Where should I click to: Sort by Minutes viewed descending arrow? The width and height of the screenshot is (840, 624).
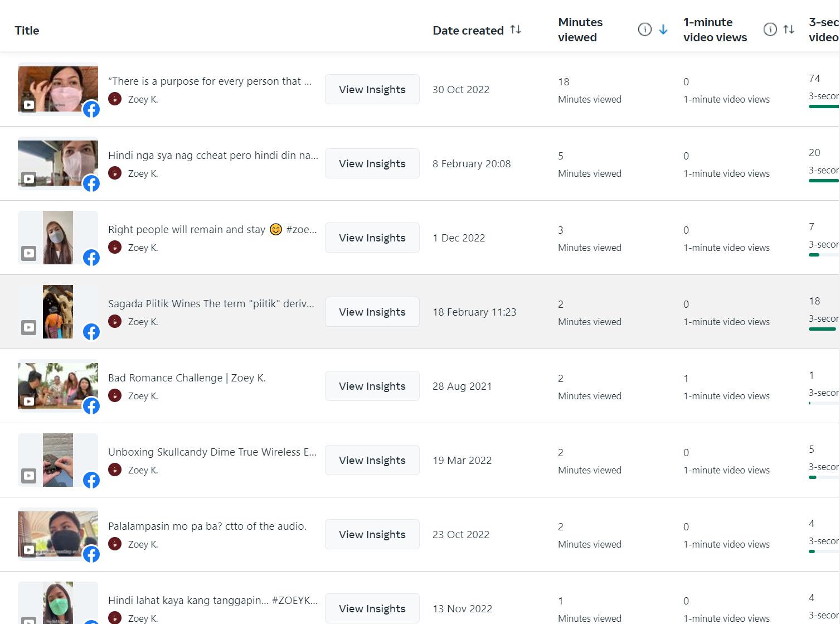(x=663, y=30)
